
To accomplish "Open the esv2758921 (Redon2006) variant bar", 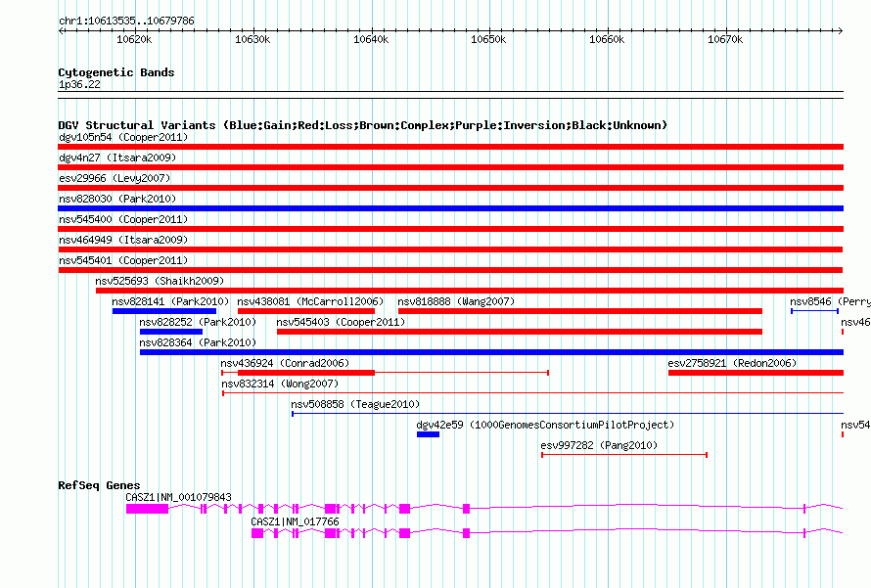I will (755, 373).
